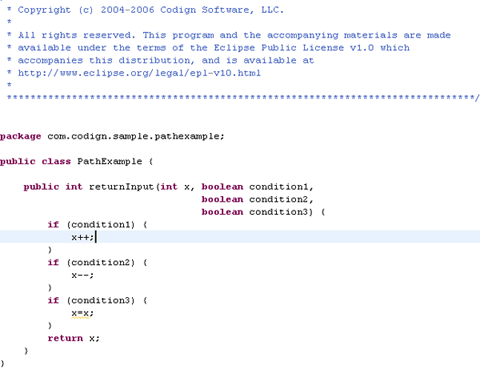
Task: Click the 'boolean condition1' parameter
Action: (255, 187)
